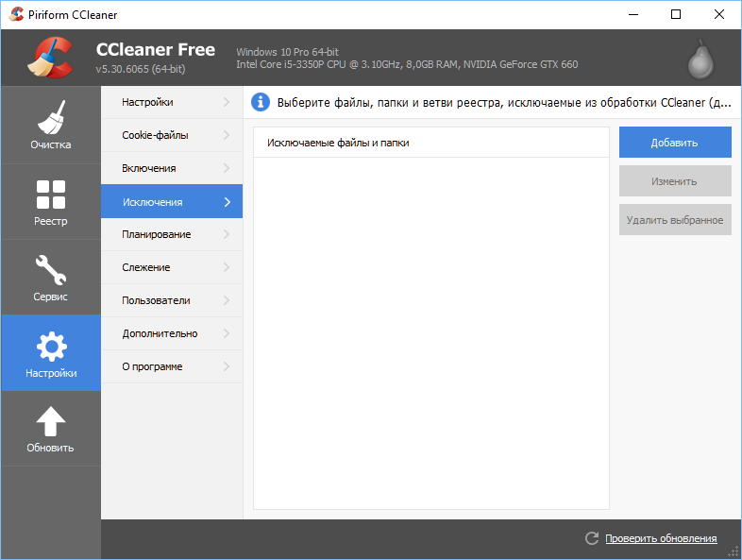
Task: Click the pear icon in header
Action: pos(700,59)
